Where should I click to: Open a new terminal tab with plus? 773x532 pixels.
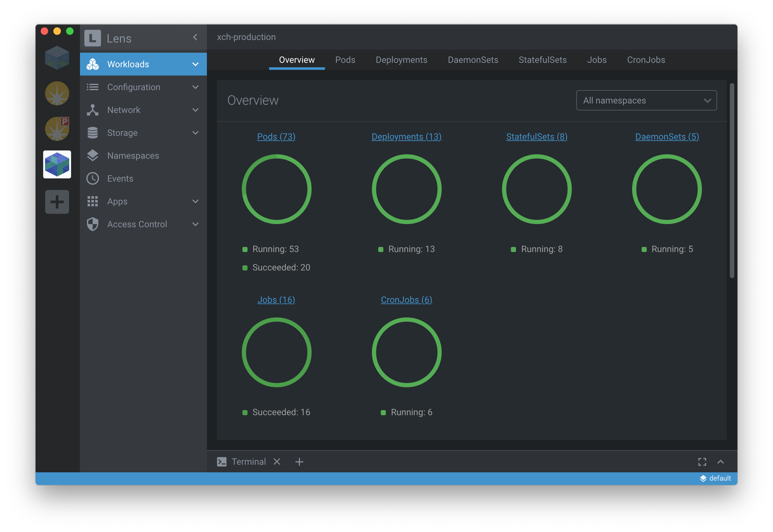[x=299, y=462]
